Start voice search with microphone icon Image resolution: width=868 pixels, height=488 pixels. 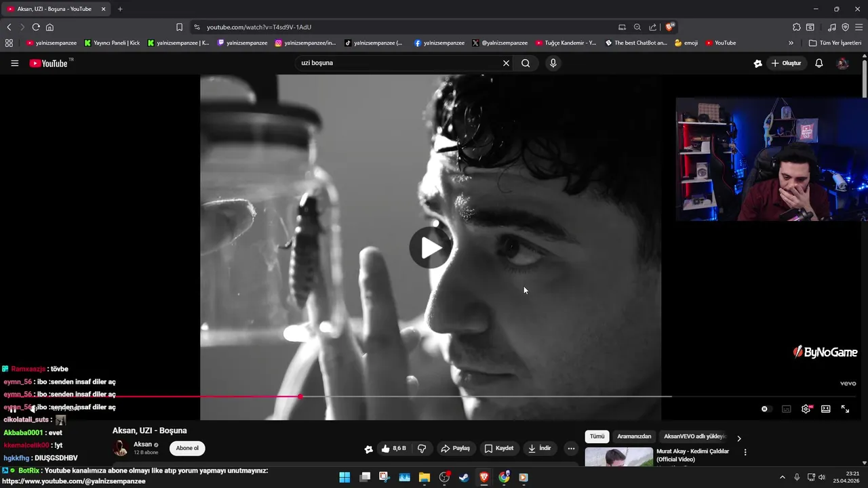point(553,63)
